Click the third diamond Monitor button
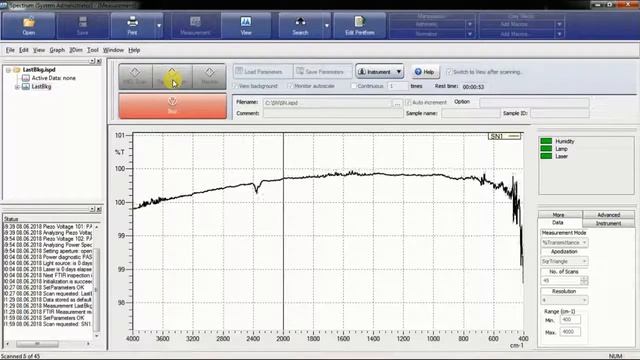Screen dimensions: 640x360 [209, 76]
